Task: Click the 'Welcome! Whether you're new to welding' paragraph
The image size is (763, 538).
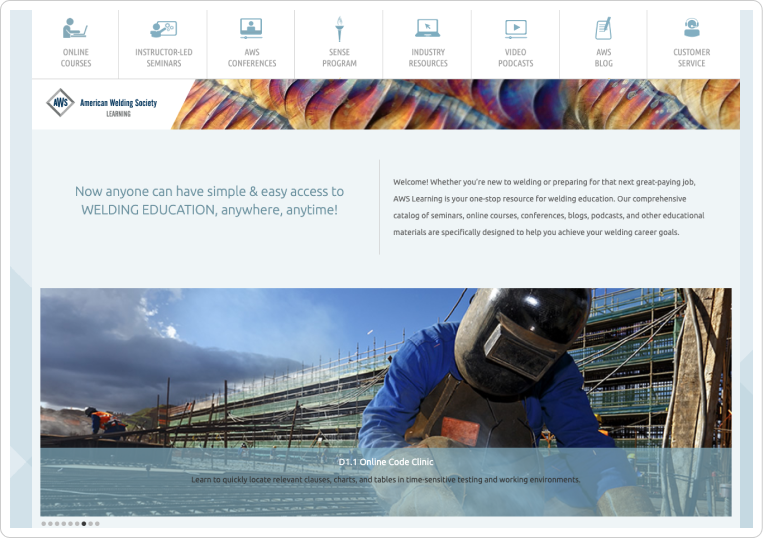Action: [x=549, y=207]
